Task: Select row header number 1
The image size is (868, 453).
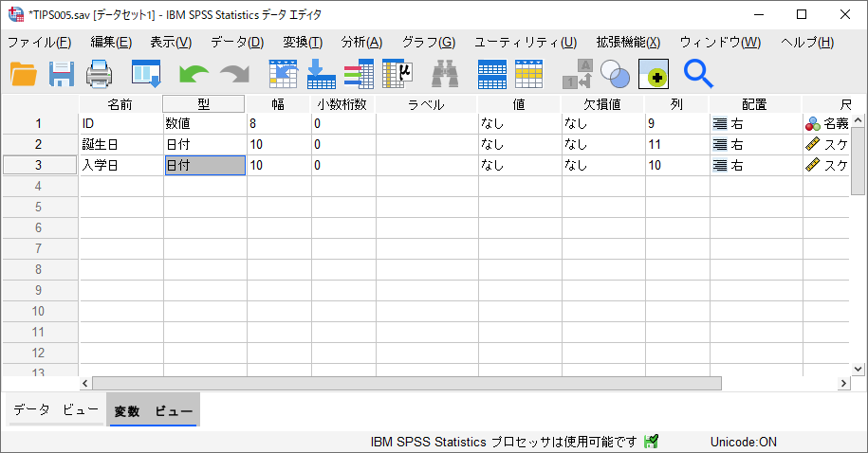Action: click(40, 124)
